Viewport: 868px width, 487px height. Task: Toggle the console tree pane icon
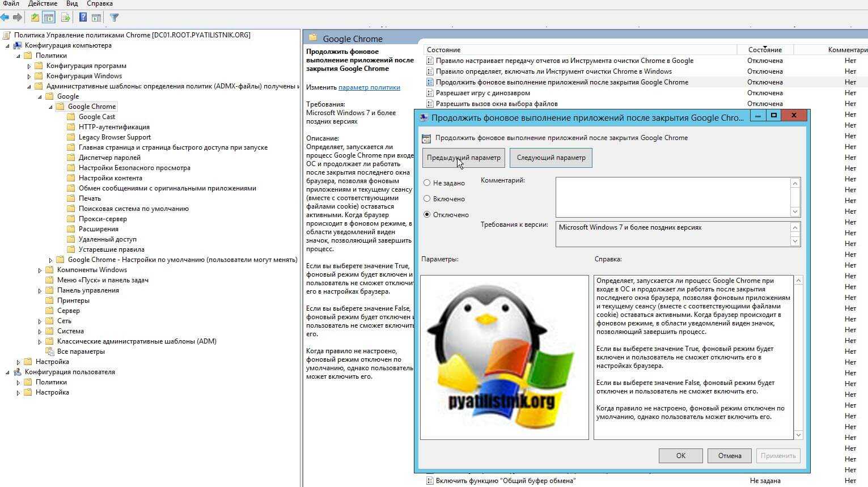point(49,18)
